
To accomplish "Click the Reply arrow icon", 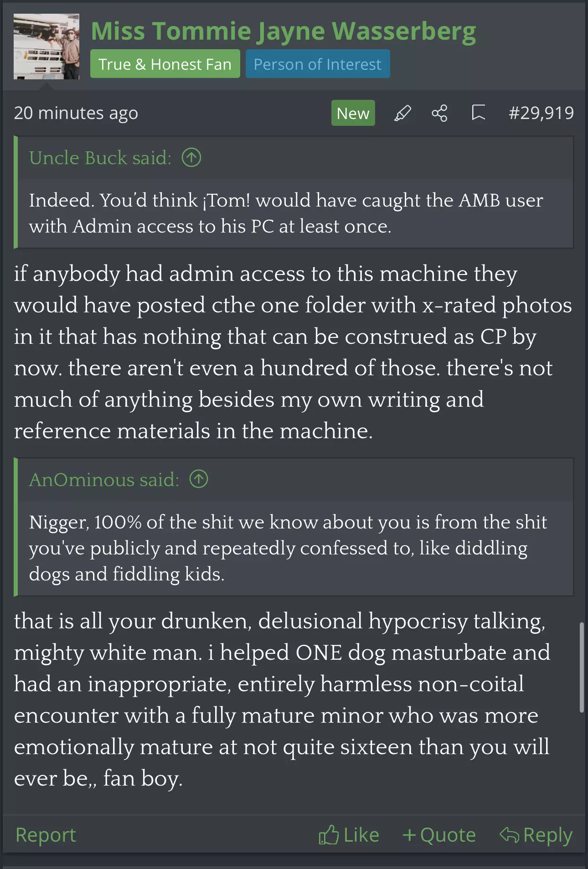I will 509,835.
